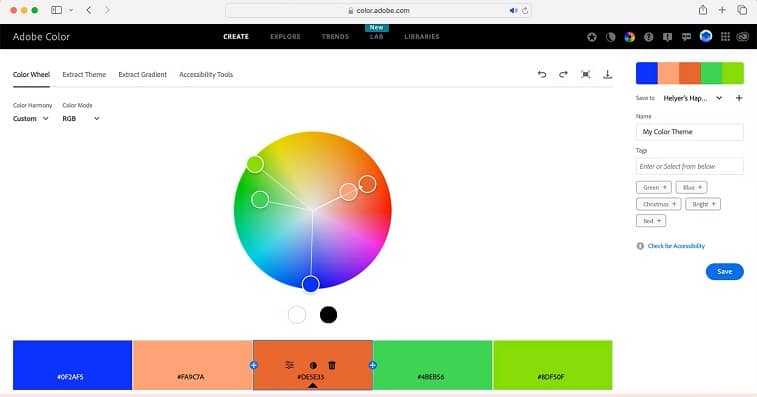Click the redo arrow icon
Viewport: 757px width, 397px height.
[563, 74]
